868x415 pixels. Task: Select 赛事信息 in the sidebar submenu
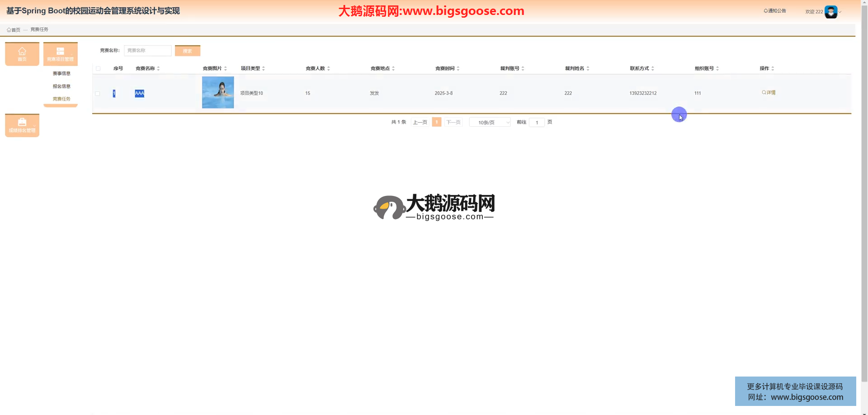[61, 73]
